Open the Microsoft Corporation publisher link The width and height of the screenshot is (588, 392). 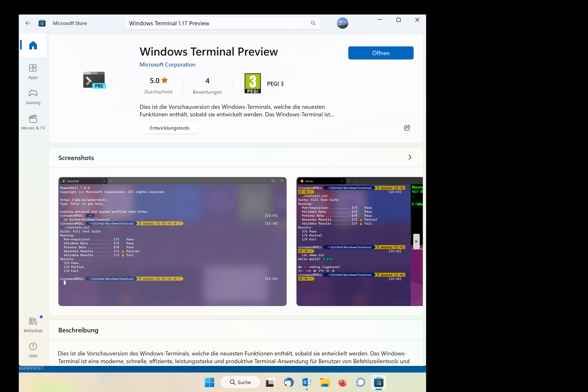tap(167, 65)
